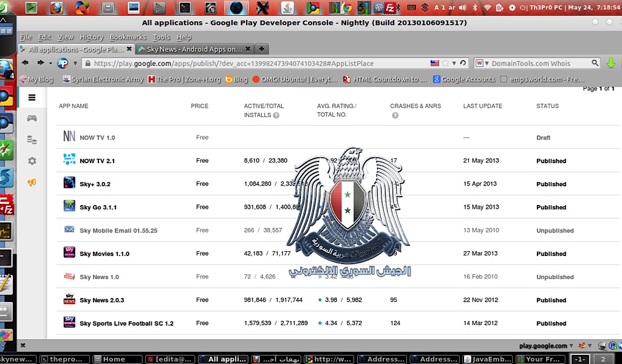Open the address bar history dropdown

click(x=454, y=63)
